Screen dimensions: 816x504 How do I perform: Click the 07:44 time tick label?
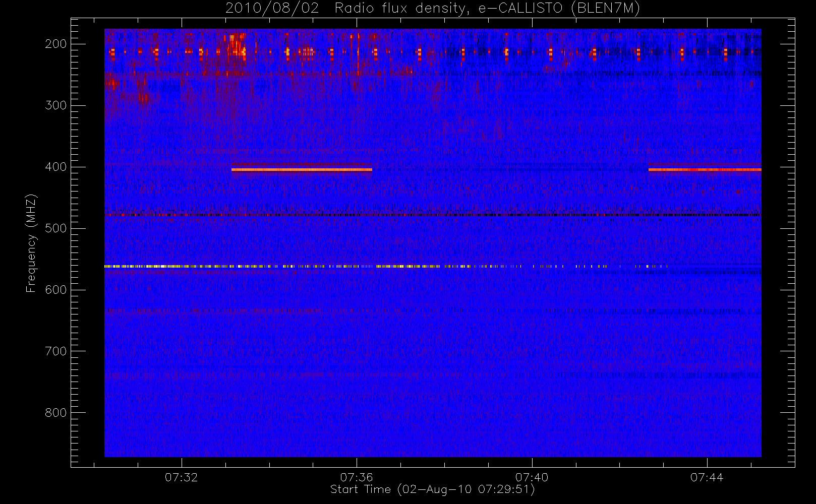(x=707, y=477)
